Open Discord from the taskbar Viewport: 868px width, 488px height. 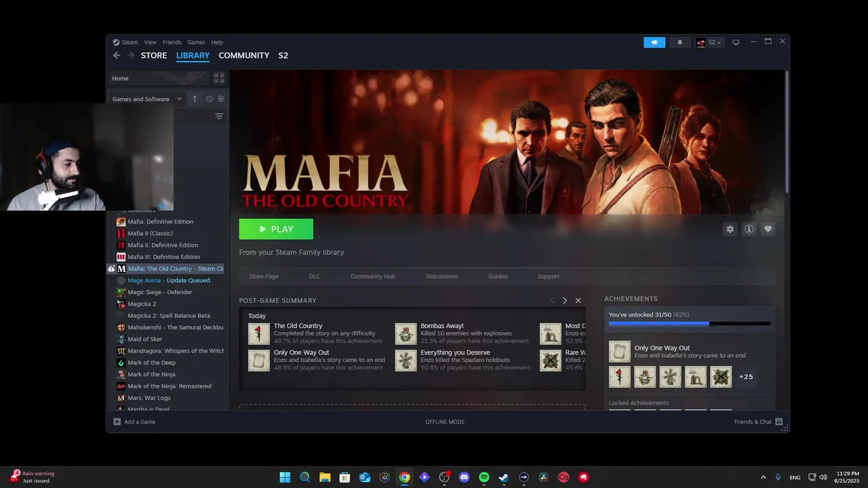pos(465,477)
